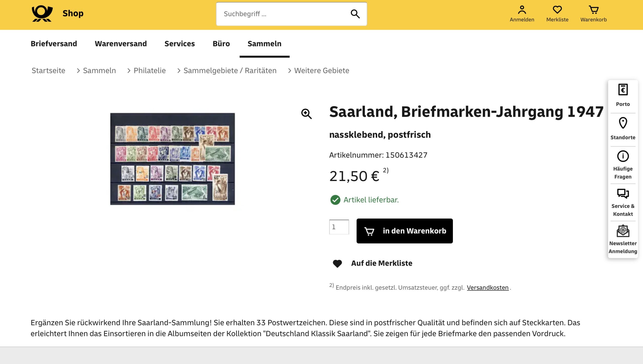Click the in den Warenkorb button
The height and width of the screenshot is (364, 643).
click(404, 231)
